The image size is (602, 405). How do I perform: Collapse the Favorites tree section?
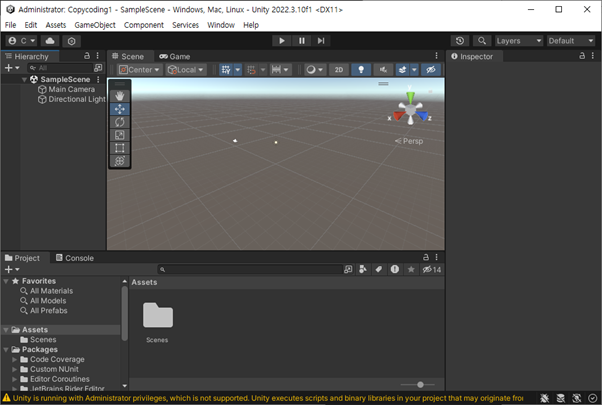tap(6, 281)
